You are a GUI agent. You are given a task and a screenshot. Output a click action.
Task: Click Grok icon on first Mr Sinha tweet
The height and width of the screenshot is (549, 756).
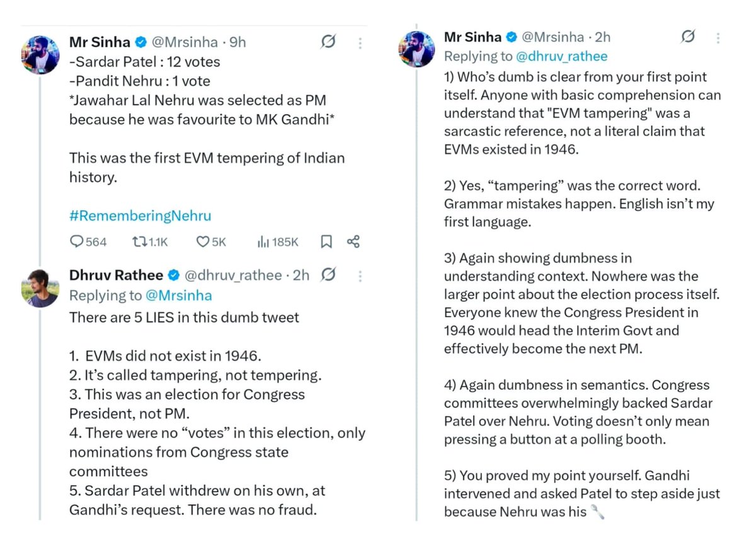point(328,42)
